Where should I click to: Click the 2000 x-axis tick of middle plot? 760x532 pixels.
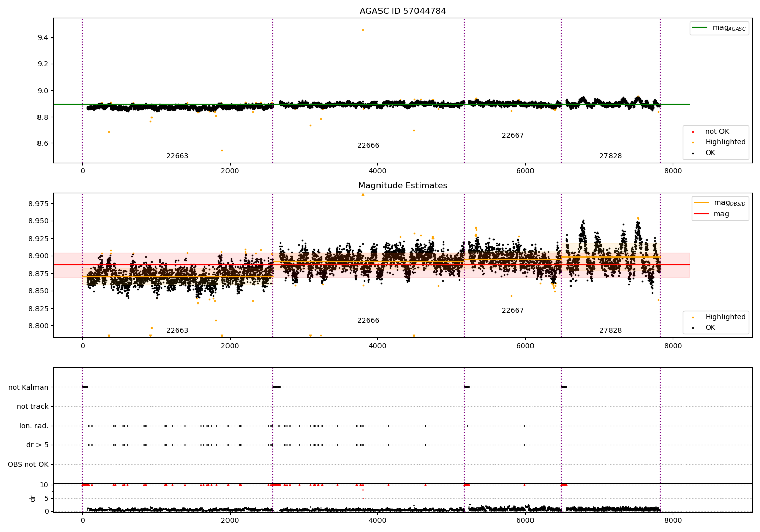230,346
